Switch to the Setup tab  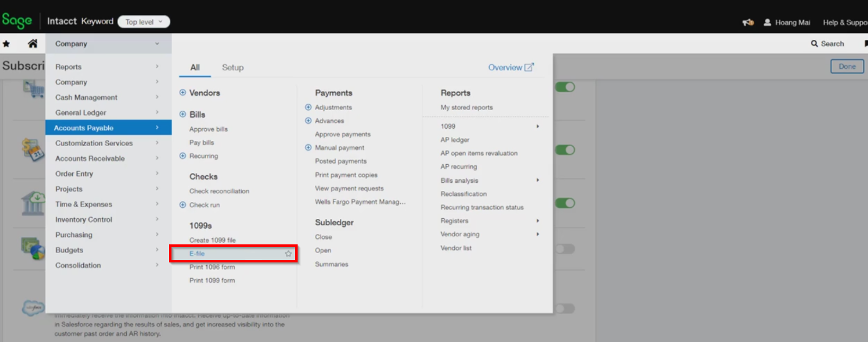232,67
